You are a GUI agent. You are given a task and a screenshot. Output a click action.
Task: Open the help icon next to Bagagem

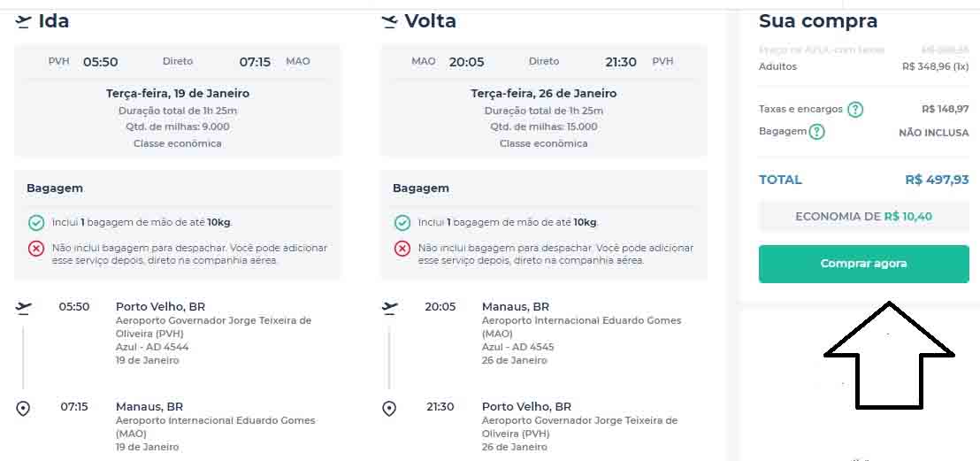pos(816,132)
